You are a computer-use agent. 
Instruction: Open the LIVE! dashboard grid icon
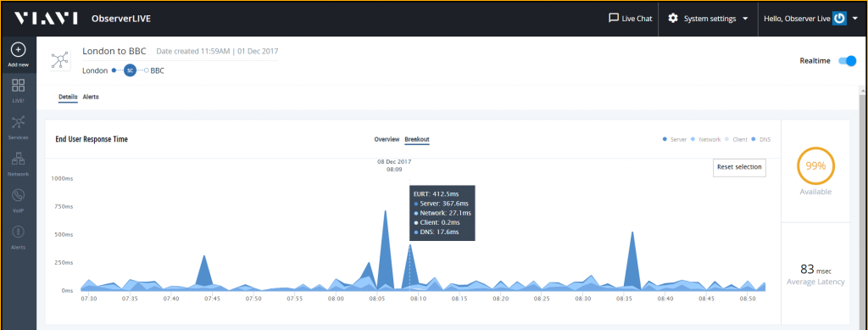tap(19, 86)
